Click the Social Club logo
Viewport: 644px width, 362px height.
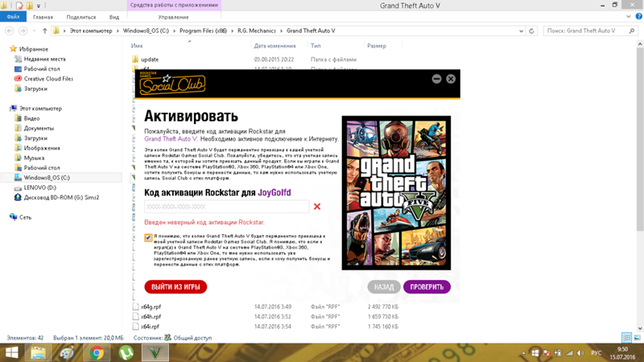click(x=172, y=84)
